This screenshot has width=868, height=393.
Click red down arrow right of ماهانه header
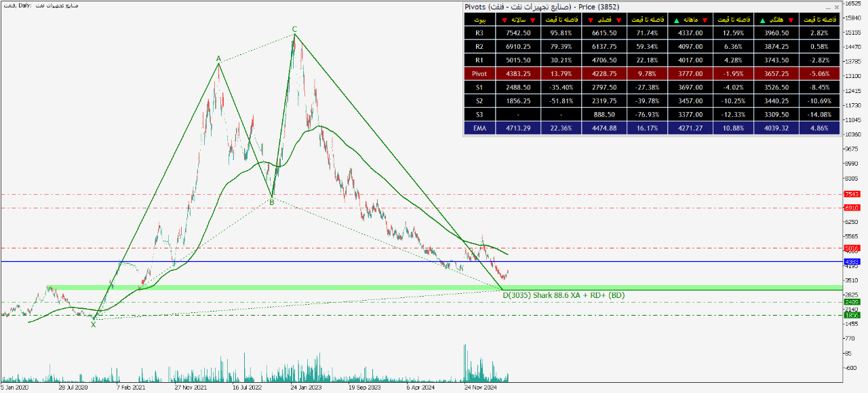(705, 20)
